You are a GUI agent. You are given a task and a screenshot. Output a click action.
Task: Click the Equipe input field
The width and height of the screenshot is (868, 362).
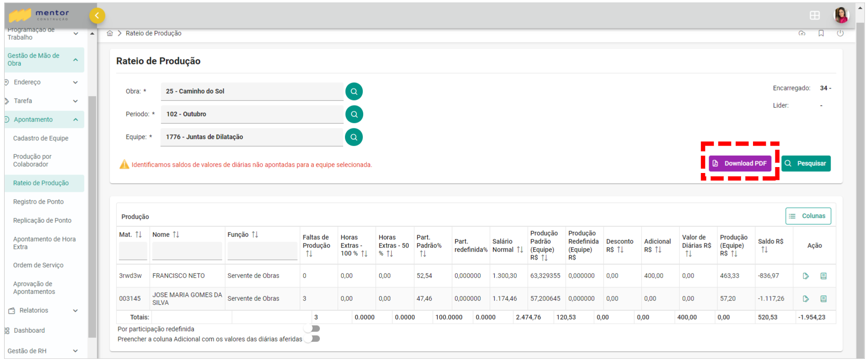click(252, 137)
